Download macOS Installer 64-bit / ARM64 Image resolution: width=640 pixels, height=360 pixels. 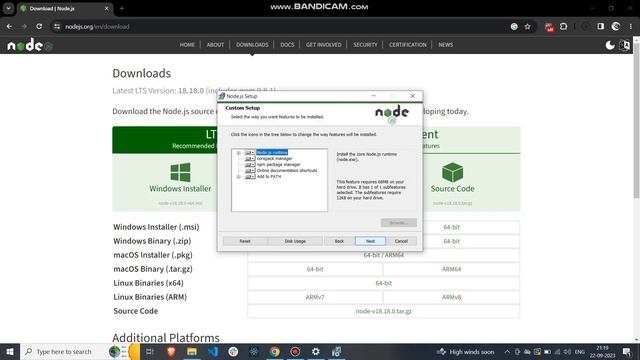(x=383, y=255)
